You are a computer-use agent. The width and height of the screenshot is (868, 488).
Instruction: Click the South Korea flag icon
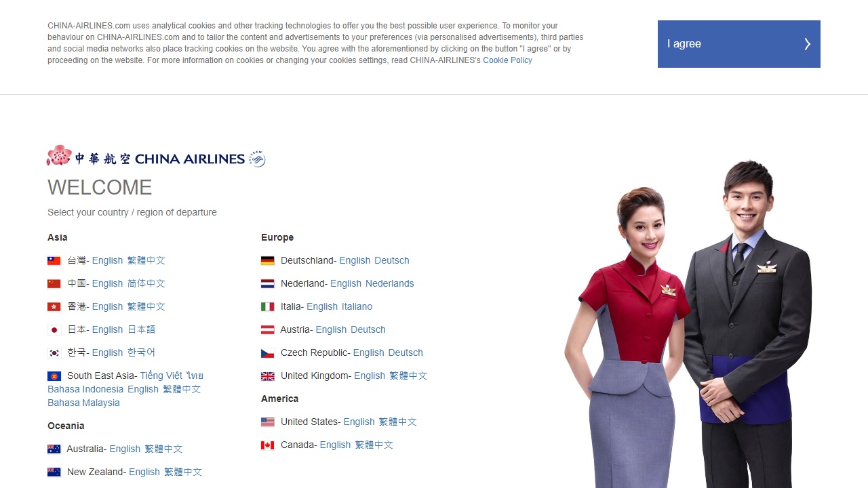54,353
